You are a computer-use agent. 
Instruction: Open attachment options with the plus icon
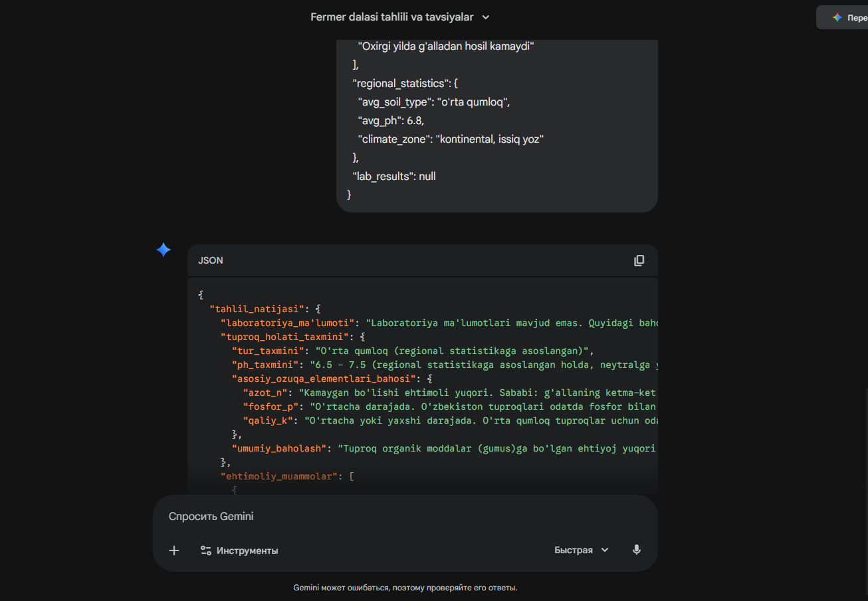tap(173, 551)
